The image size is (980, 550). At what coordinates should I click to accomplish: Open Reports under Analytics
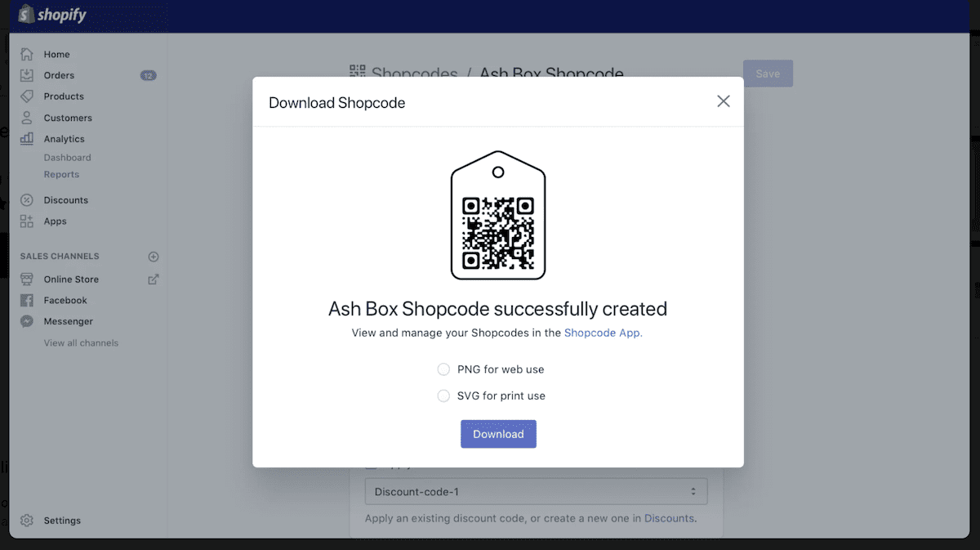61,174
